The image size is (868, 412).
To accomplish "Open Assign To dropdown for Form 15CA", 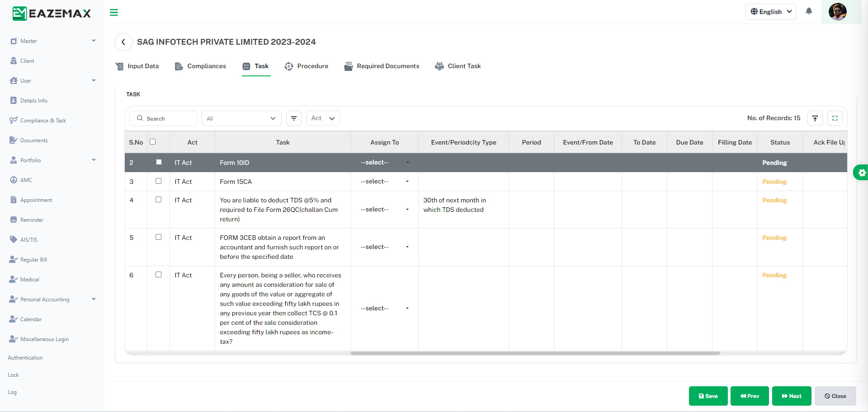I will [x=384, y=182].
